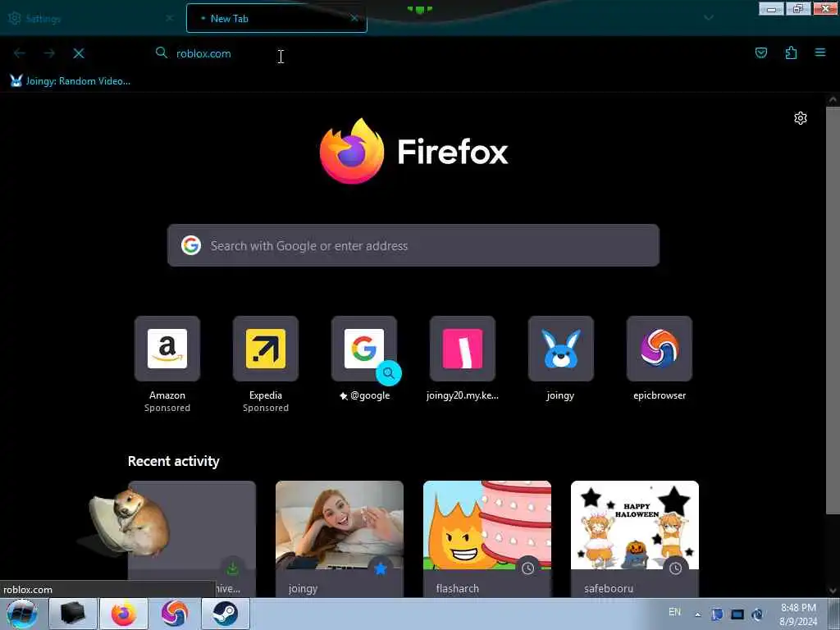The height and width of the screenshot is (630, 840).
Task: Open the Extensions puzzle icon
Action: point(791,52)
